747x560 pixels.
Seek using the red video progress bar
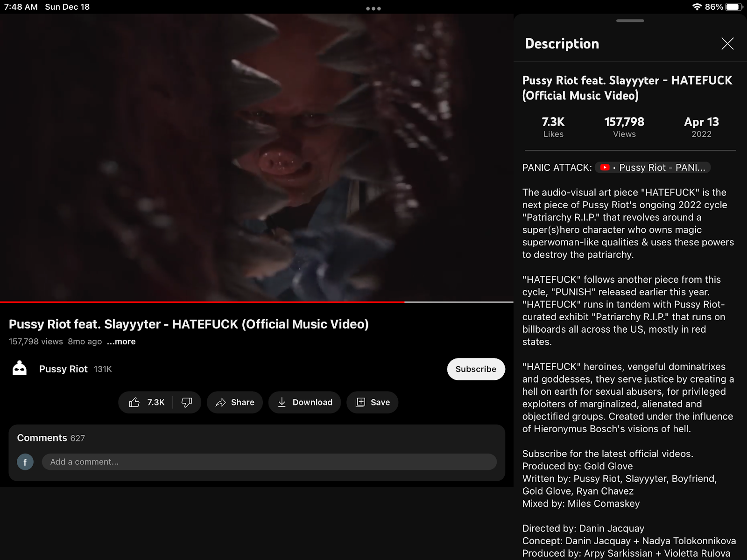(257, 302)
